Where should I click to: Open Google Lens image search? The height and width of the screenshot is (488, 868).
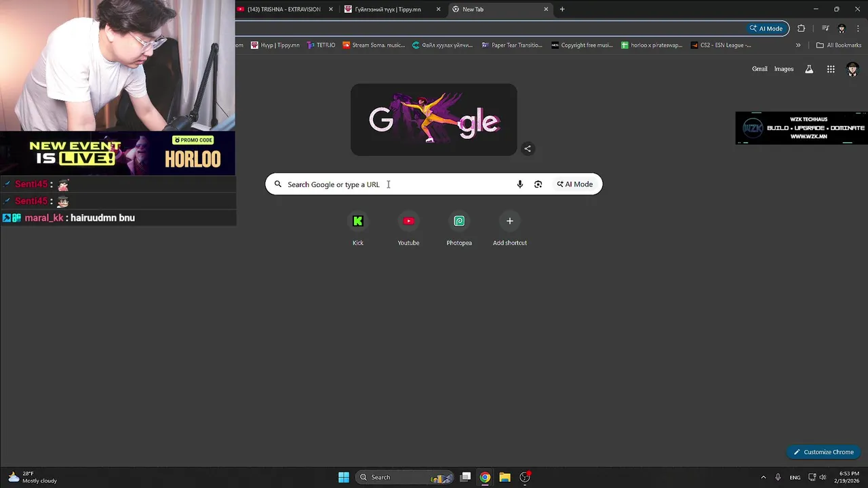click(x=538, y=184)
